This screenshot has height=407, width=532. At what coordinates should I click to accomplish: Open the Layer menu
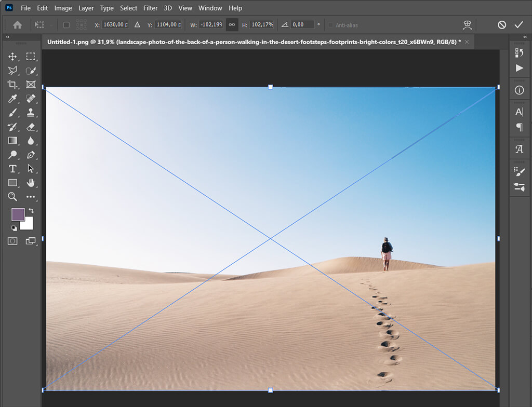coord(86,8)
